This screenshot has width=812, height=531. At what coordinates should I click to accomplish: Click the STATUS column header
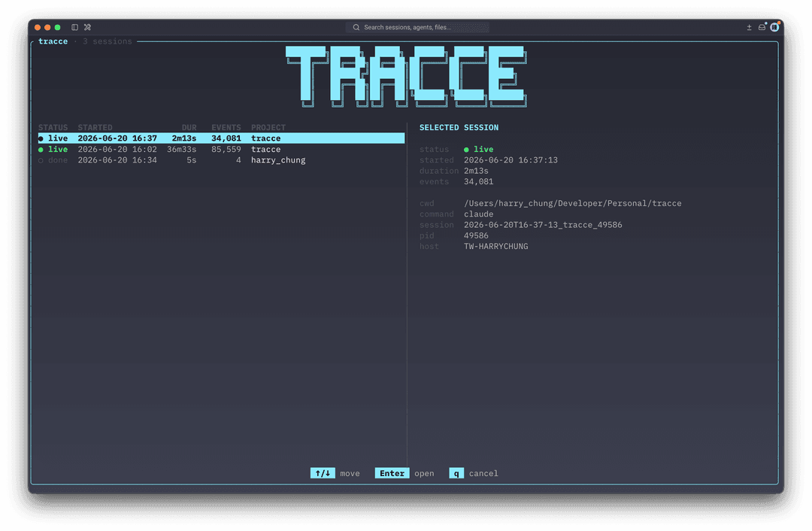tap(53, 127)
